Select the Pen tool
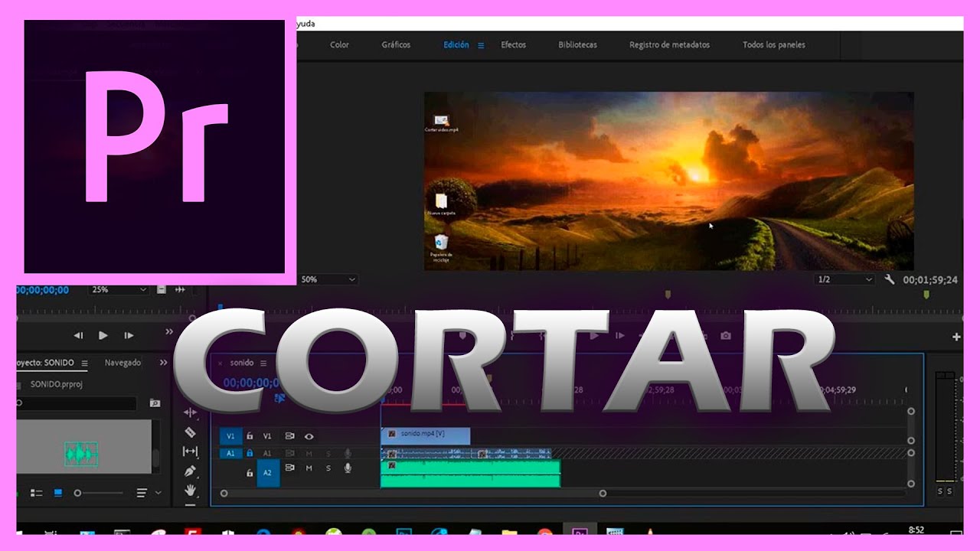 (190, 471)
